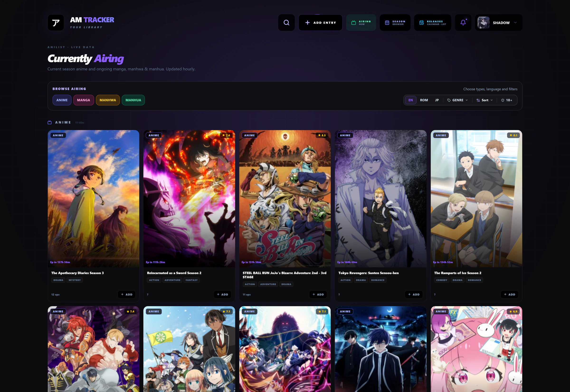Viewport: 570px width, 392px height.
Task: Click the Add Entry button
Action: coord(320,23)
